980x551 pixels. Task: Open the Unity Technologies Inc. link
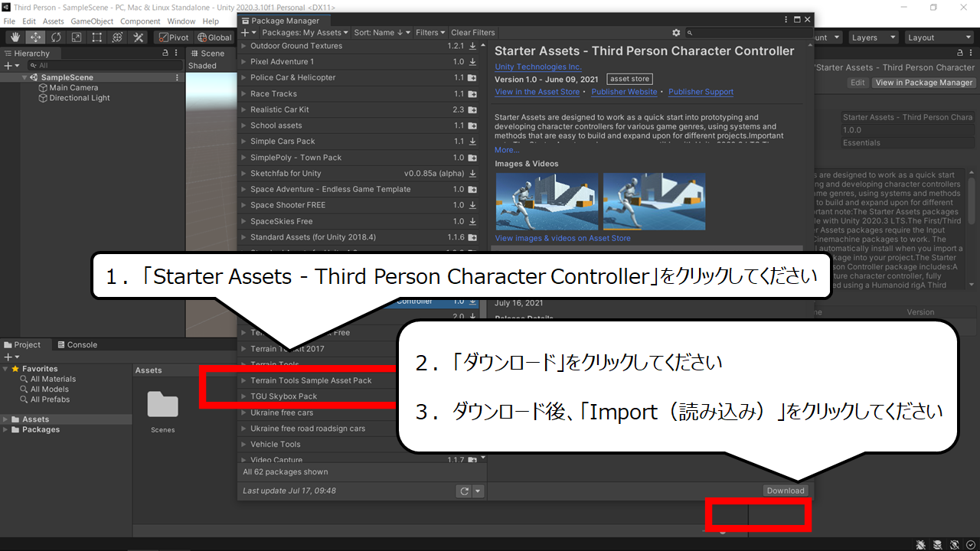point(538,67)
